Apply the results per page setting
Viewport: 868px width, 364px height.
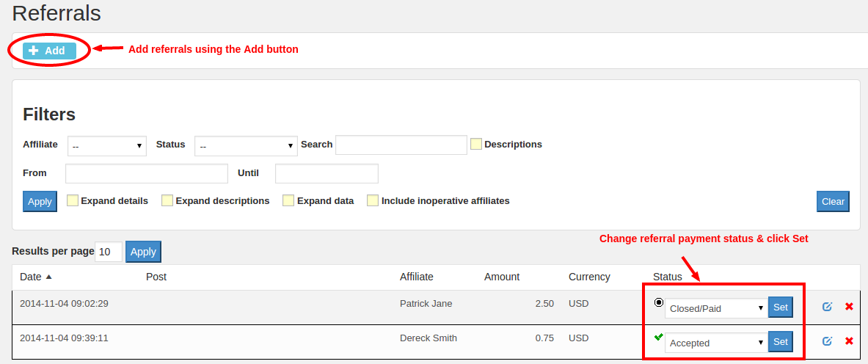[143, 252]
